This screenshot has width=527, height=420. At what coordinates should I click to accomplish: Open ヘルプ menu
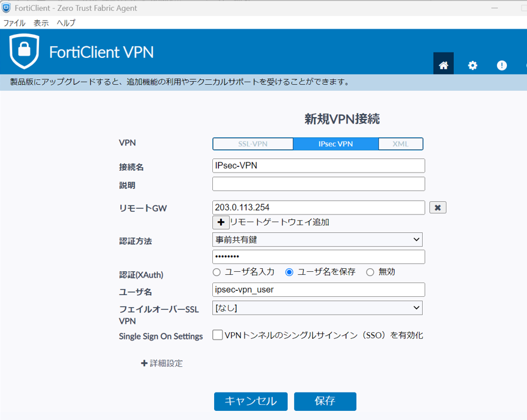(66, 23)
